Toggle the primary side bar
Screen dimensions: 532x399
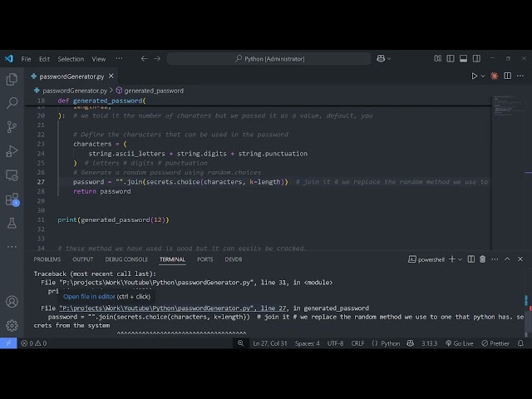[x=451, y=59]
